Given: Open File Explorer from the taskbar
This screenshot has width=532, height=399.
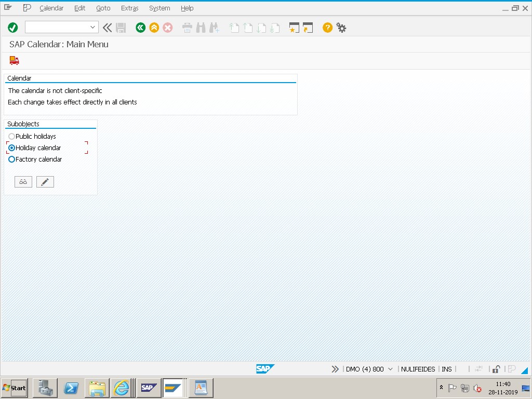Looking at the screenshot, I should pos(97,388).
